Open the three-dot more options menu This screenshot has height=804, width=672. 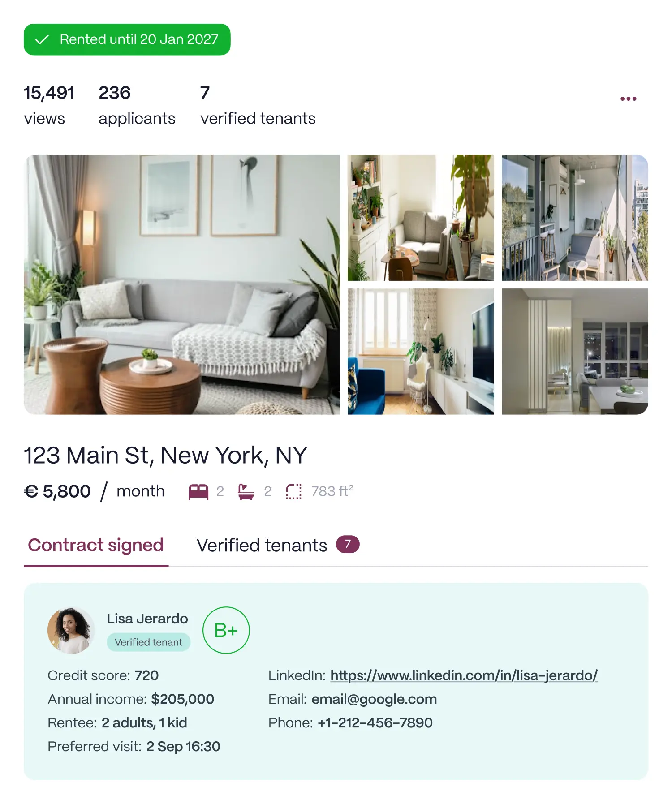pyautogui.click(x=628, y=99)
